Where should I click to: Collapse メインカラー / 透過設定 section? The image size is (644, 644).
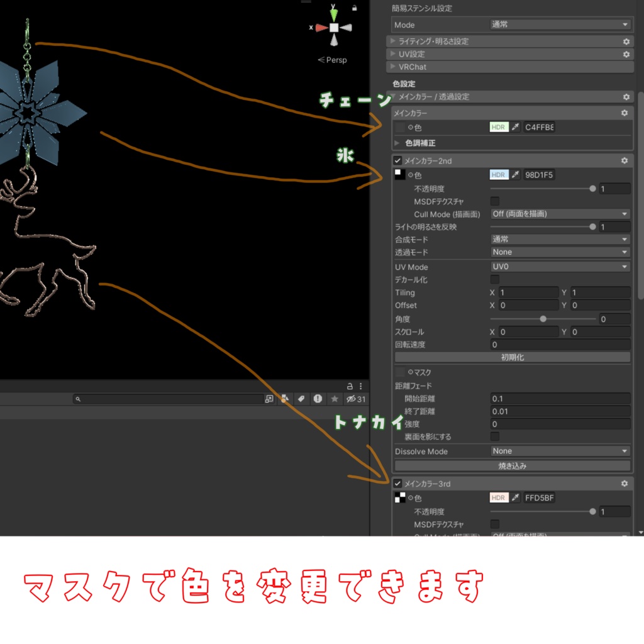(393, 96)
